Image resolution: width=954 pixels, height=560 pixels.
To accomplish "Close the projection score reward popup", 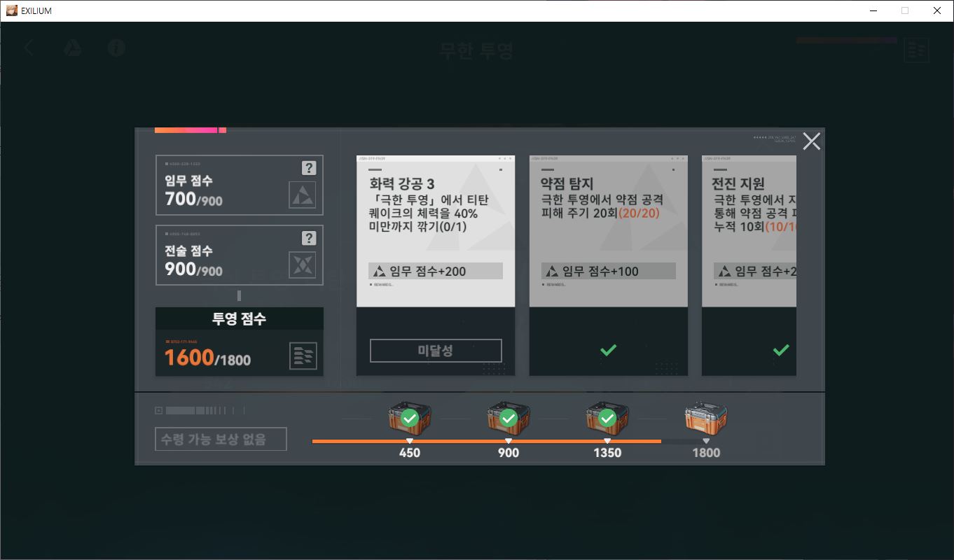I will tap(811, 141).
